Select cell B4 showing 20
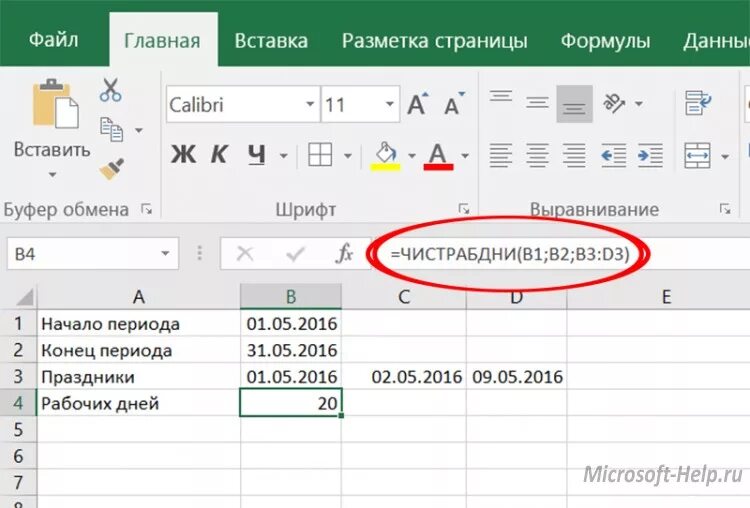This screenshot has height=508, width=750. [x=291, y=403]
